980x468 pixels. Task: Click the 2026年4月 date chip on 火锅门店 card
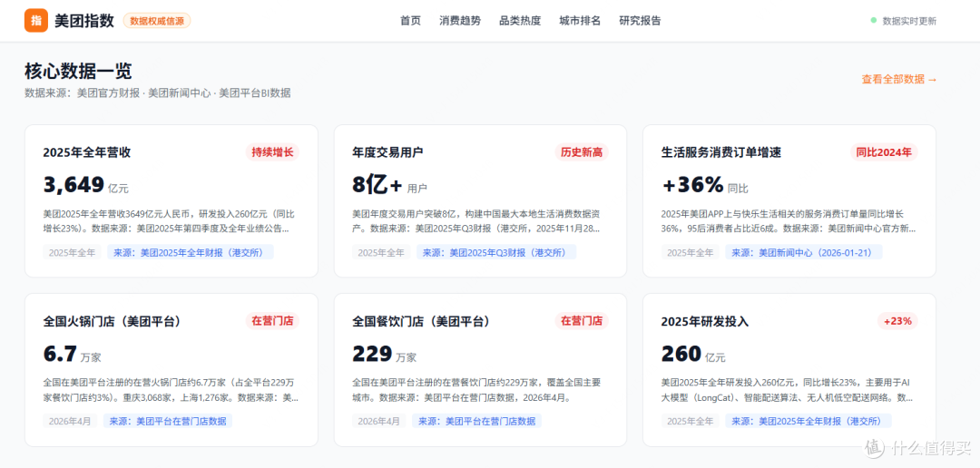point(70,421)
